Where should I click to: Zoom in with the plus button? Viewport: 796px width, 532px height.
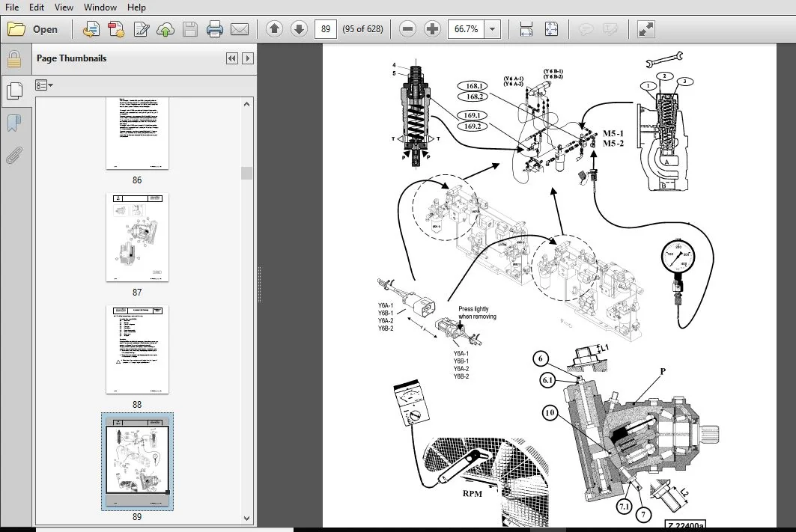[x=432, y=29]
